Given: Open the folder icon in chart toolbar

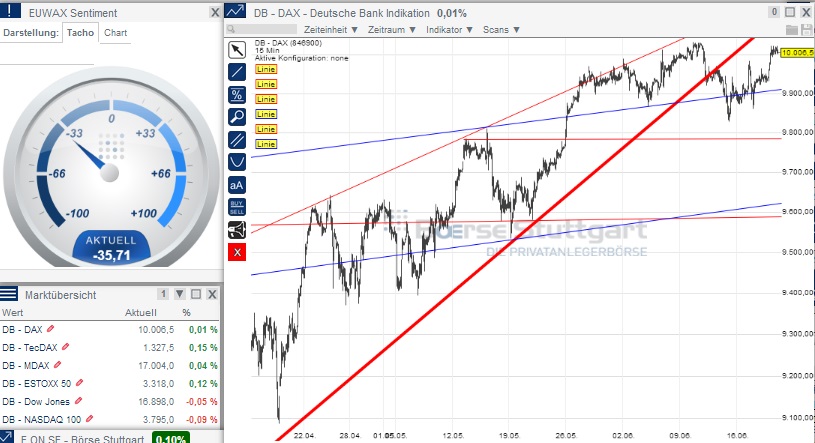Looking at the screenshot, I should click(792, 30).
